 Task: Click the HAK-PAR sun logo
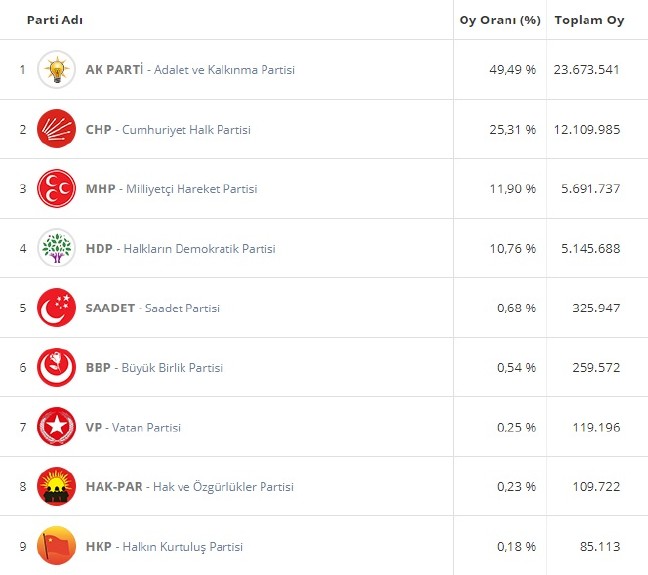[x=56, y=487]
